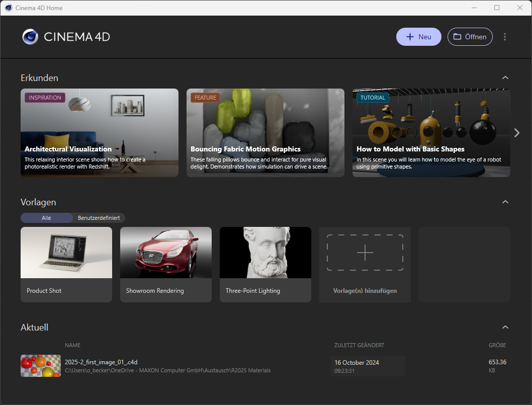
Task: Open the How to Model with Basic Shapes tutorial
Action: click(431, 133)
